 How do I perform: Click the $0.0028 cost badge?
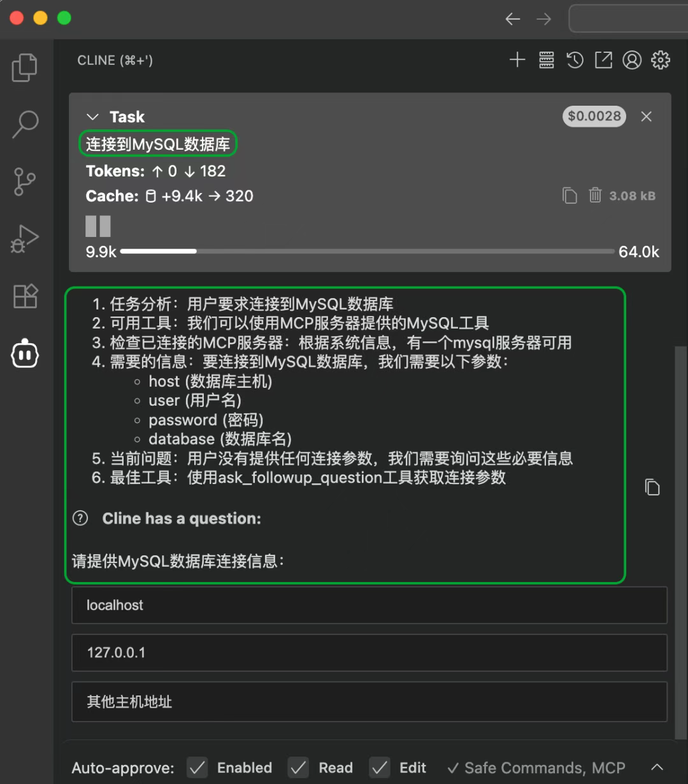(594, 116)
